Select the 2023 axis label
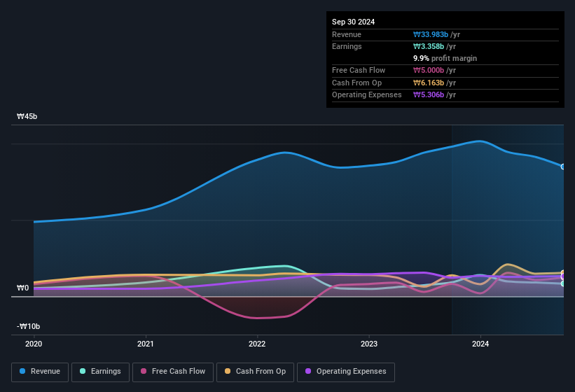This screenshot has height=392, width=575. click(369, 344)
